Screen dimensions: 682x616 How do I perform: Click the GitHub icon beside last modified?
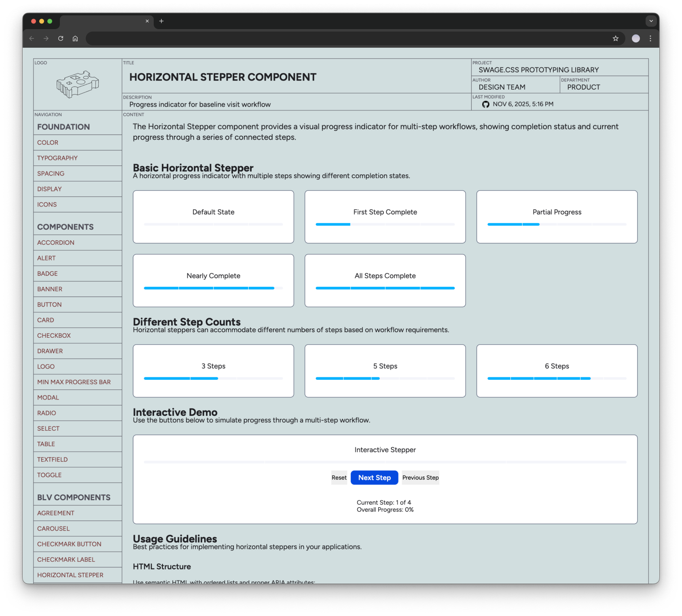tap(485, 104)
